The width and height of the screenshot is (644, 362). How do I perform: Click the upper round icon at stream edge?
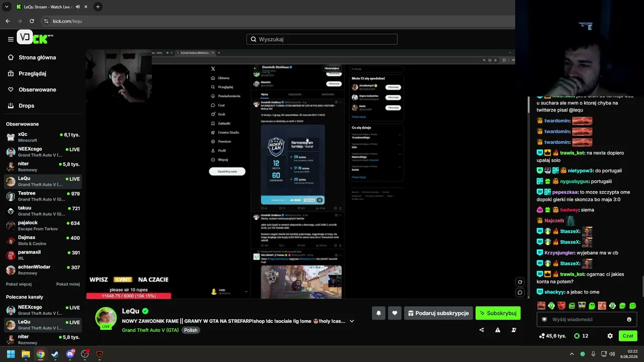point(520,282)
